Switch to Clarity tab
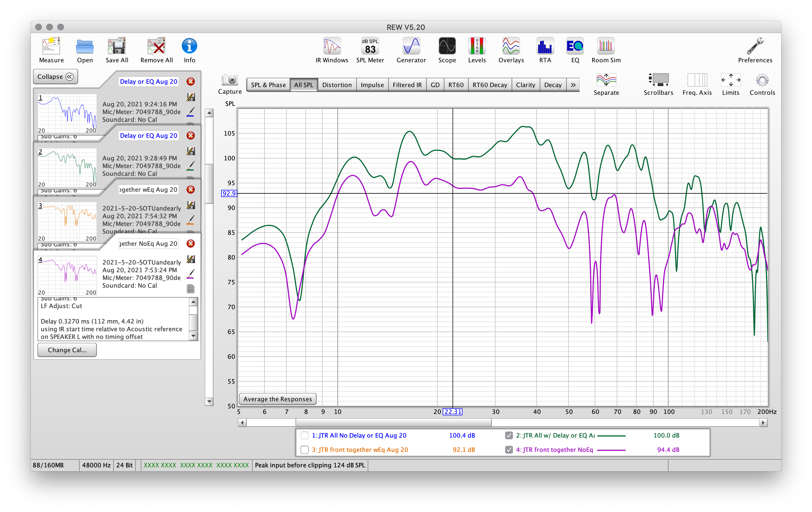 (525, 85)
